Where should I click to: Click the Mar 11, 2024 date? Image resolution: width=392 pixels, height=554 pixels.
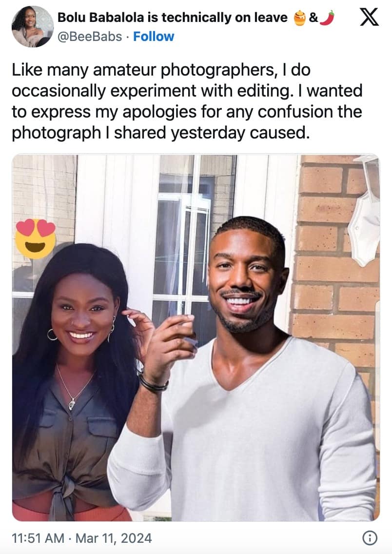click(x=114, y=538)
